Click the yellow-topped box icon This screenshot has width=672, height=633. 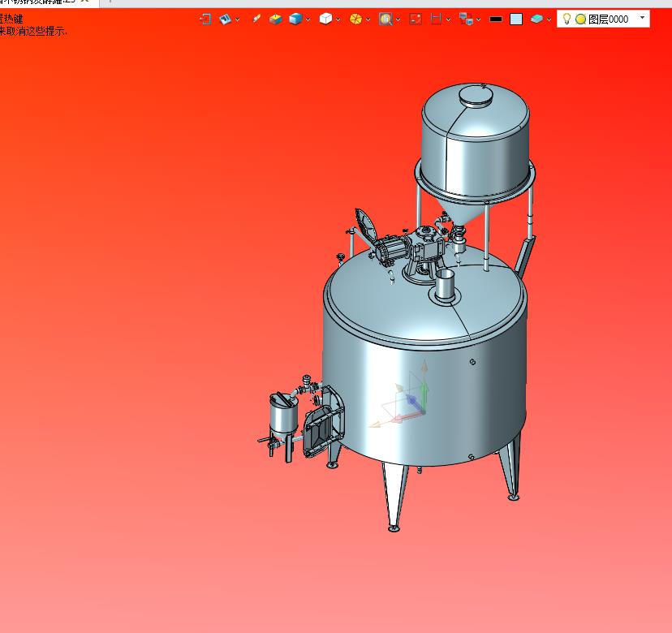pyautogui.click(x=276, y=19)
